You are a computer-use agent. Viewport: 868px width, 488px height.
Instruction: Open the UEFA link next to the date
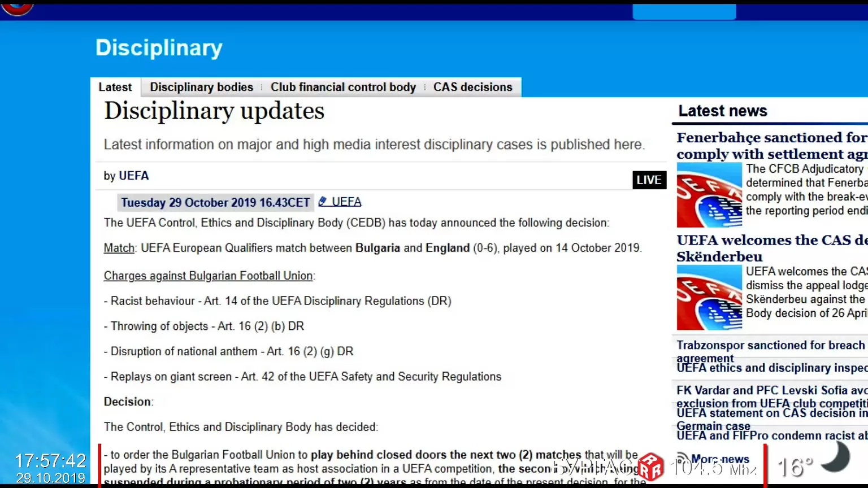[346, 202]
